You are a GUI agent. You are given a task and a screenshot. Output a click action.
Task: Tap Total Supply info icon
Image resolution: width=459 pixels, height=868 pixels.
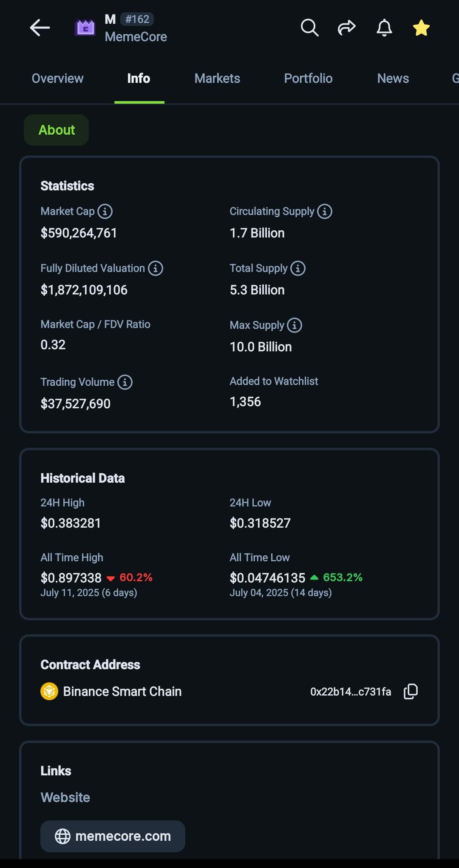point(298,268)
